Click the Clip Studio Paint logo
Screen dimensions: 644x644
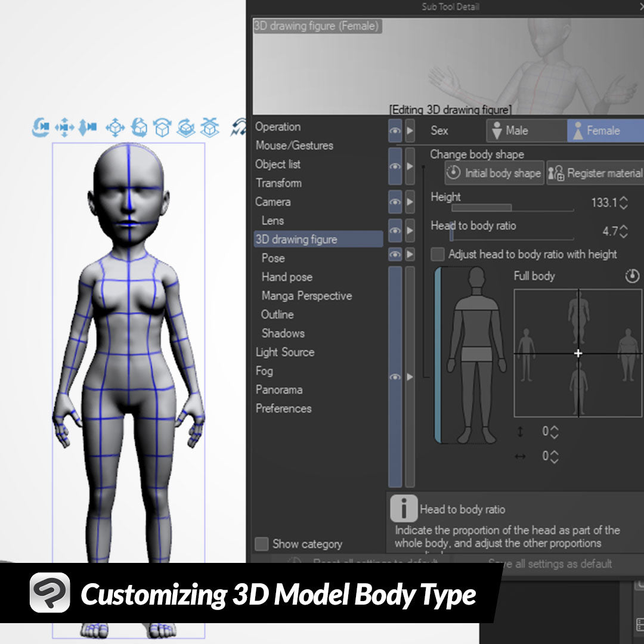[50, 593]
